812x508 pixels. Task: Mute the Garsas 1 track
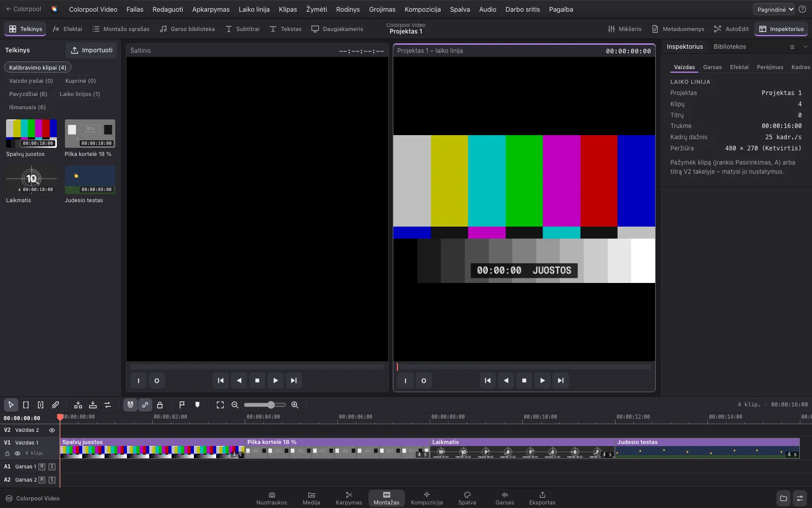pos(42,466)
